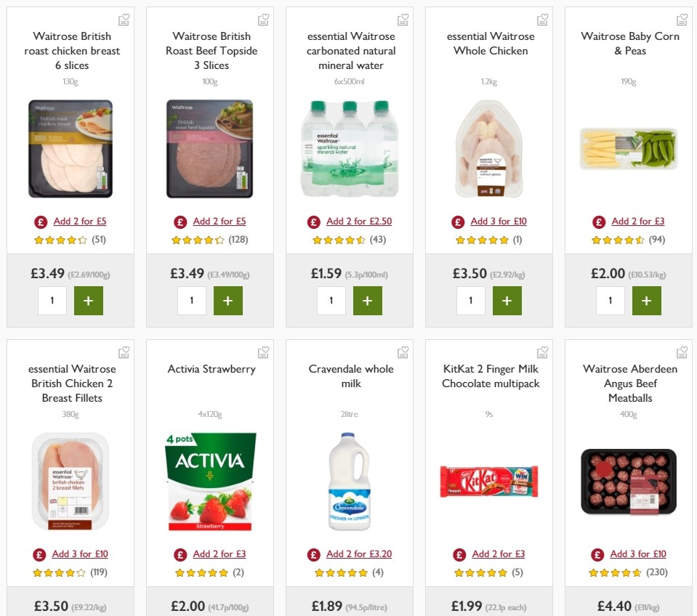Click the bookmark icon on Cravendale whole milk
Screen dimensions: 697x616
pos(403,352)
